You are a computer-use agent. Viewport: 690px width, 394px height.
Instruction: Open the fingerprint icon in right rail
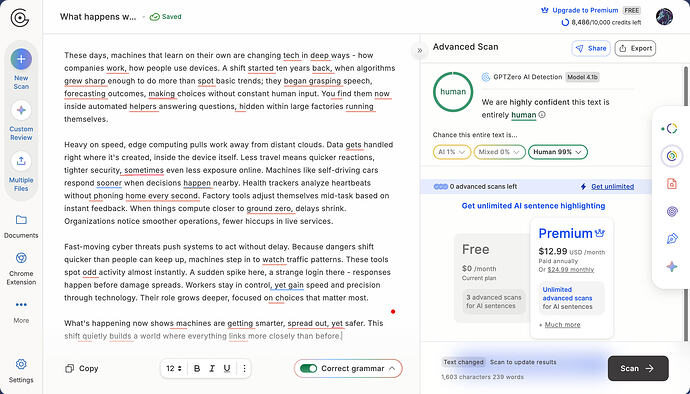(672, 212)
